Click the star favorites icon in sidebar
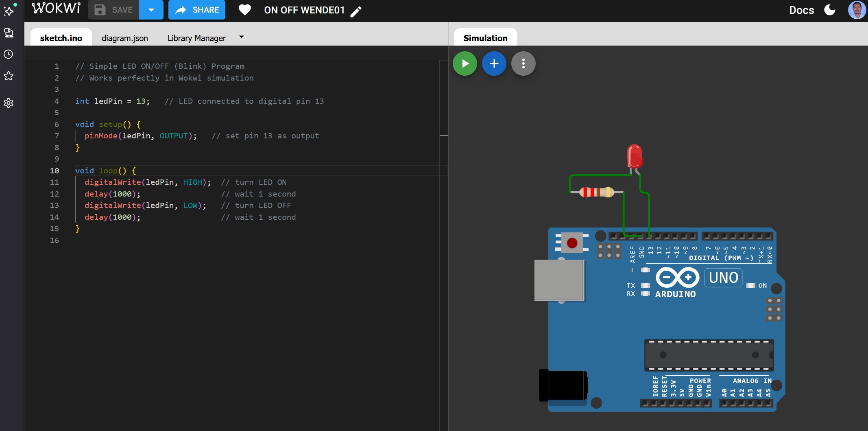Screen dimensions: 868x431 pyautogui.click(x=9, y=76)
